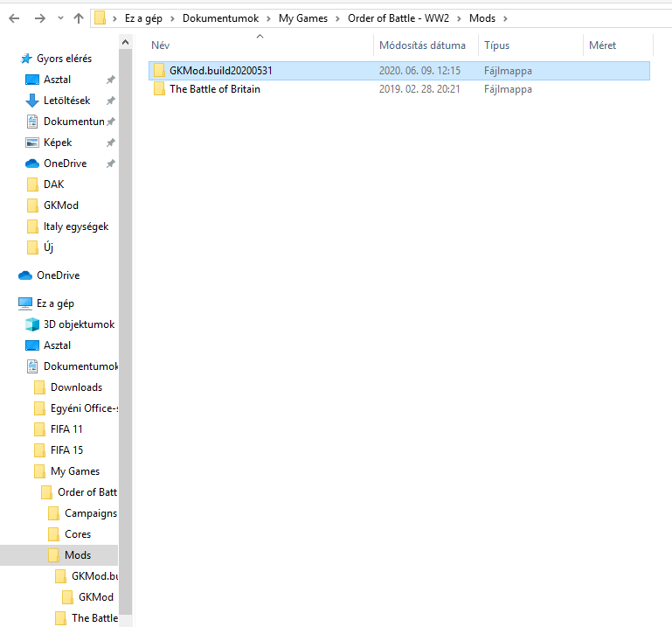672x627 pixels.
Task: Select FIFA 15 folder in tree
Action: tap(66, 450)
